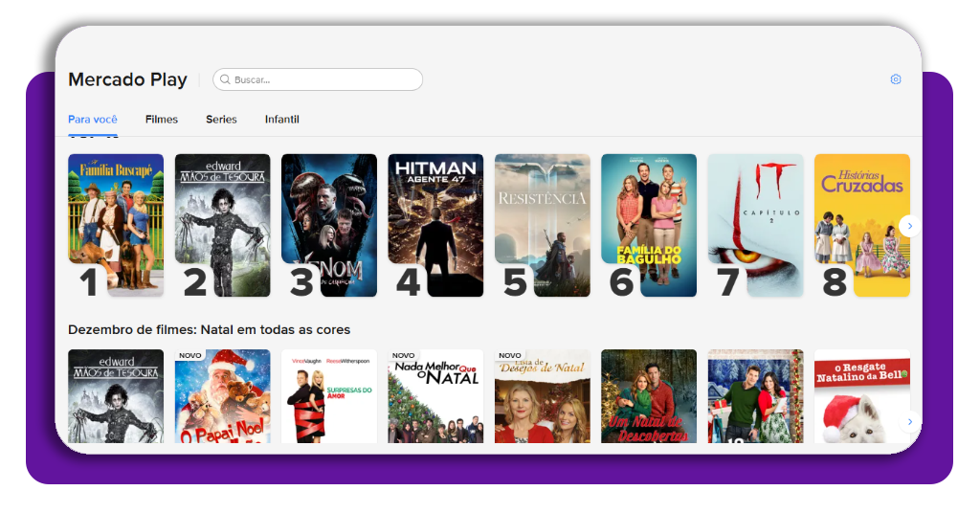
Task: Open Edward Mãos de Tesoura in Natal row
Action: pos(116,396)
